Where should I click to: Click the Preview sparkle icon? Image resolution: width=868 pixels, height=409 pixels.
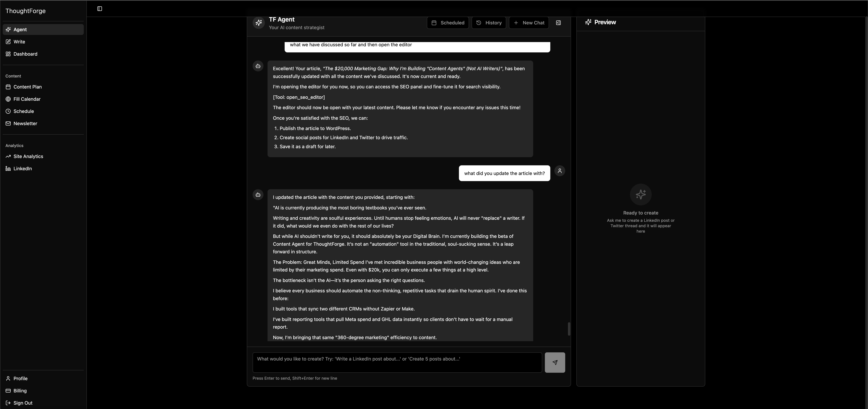tap(588, 22)
